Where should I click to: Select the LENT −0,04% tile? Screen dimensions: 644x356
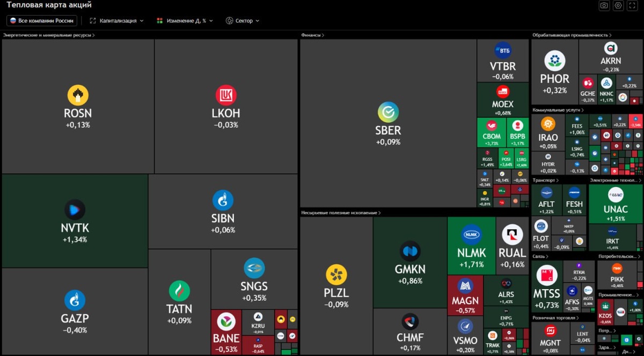(x=582, y=333)
